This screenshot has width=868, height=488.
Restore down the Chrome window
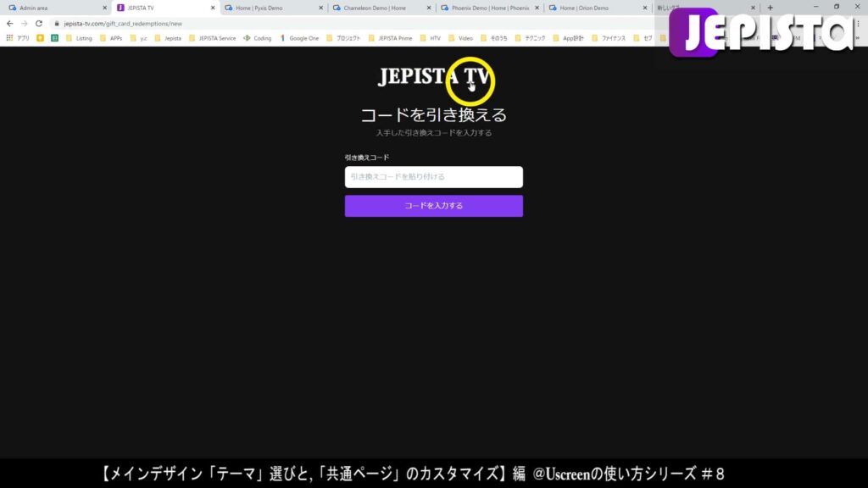pos(837,7)
